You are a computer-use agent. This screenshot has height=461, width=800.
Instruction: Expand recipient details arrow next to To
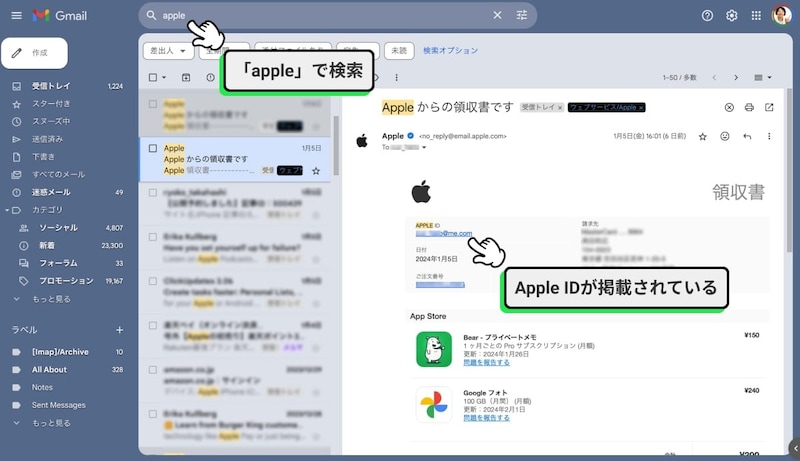(x=423, y=147)
